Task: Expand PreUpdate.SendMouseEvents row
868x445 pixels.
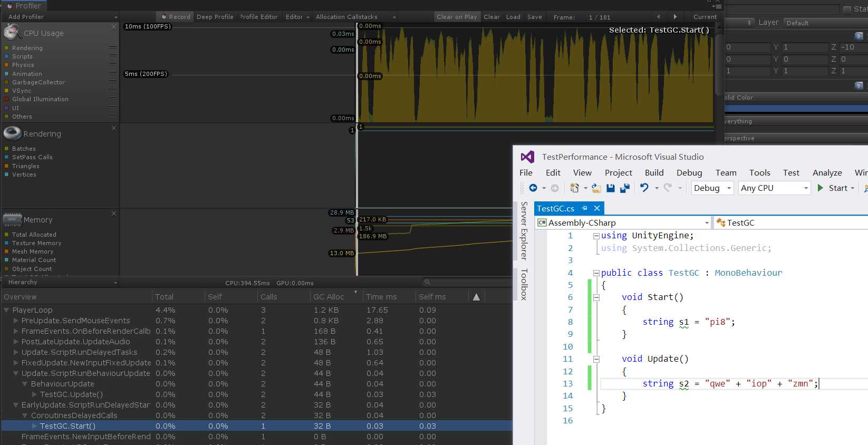Action: coord(16,321)
